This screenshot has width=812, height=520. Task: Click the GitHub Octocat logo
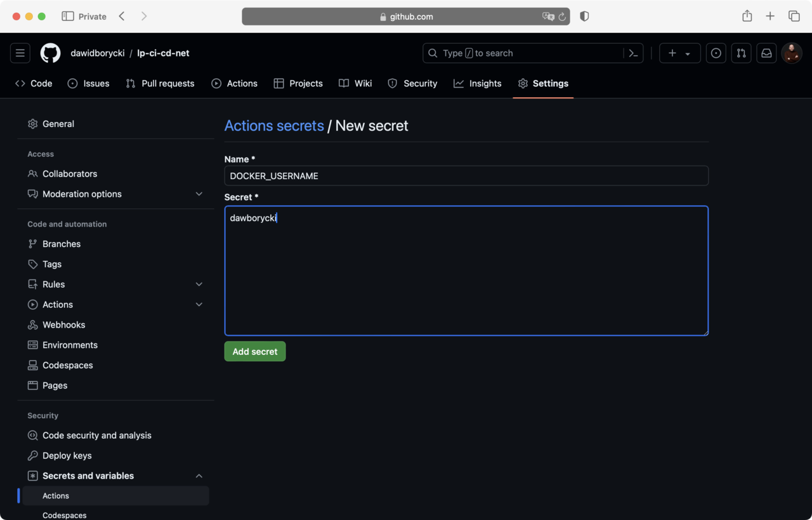51,53
